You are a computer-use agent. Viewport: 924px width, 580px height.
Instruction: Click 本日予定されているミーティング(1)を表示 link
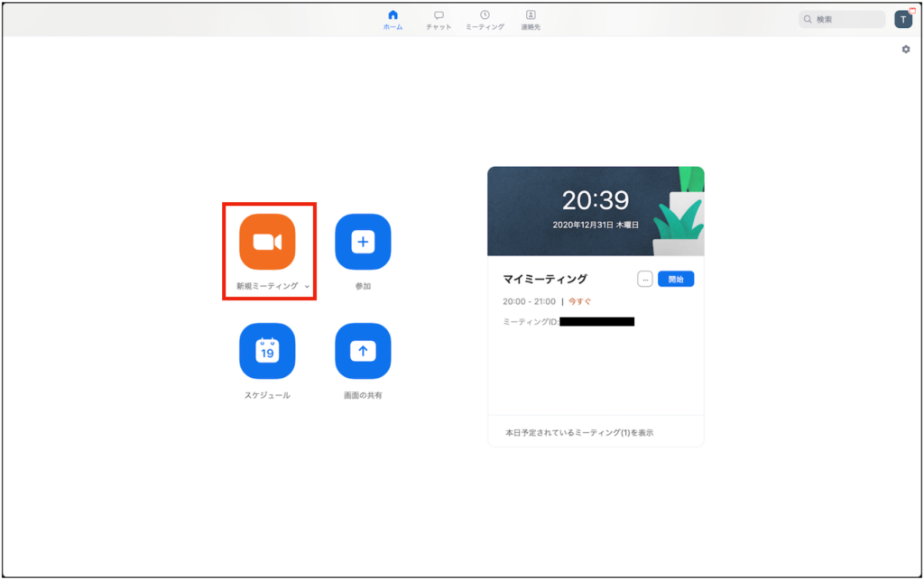coord(578,432)
